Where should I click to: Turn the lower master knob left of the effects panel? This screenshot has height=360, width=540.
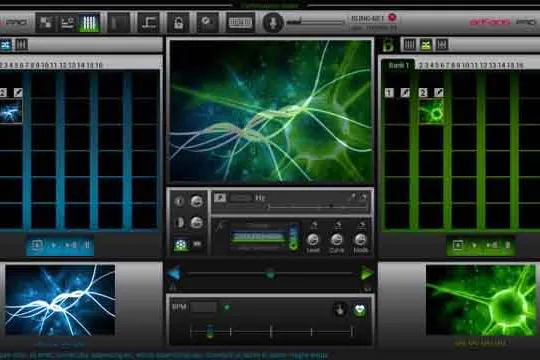(197, 223)
